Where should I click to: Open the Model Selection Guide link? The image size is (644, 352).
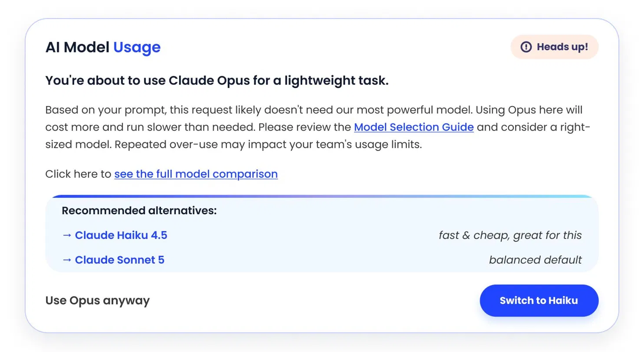414,127
